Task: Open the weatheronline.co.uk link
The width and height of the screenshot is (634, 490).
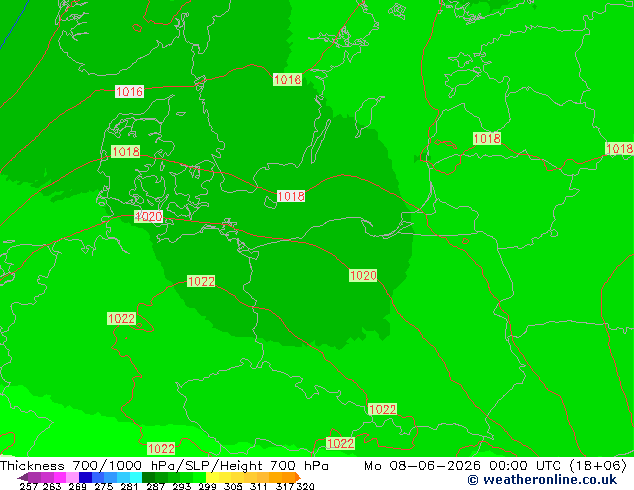Action: tap(542, 480)
